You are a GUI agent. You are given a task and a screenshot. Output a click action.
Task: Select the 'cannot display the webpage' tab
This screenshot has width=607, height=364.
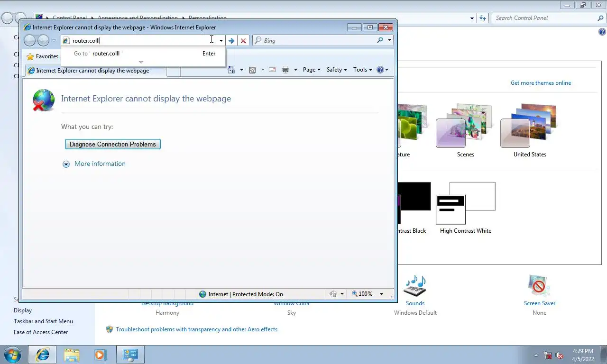(95, 71)
